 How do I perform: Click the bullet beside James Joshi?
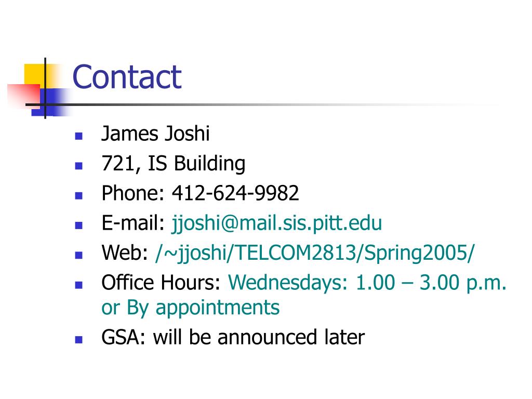click(79, 137)
